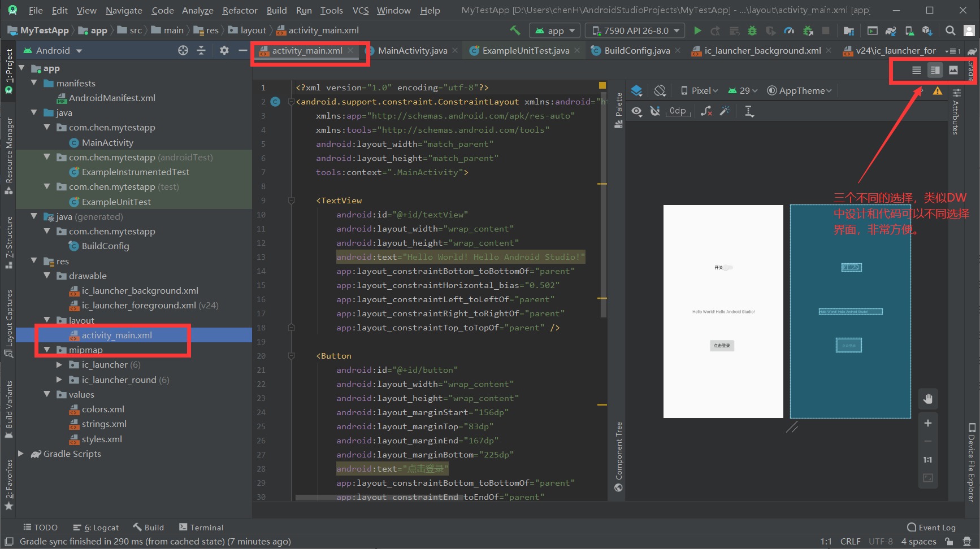The height and width of the screenshot is (549, 980).
Task: Select the Debug app bug icon
Action: point(752,30)
